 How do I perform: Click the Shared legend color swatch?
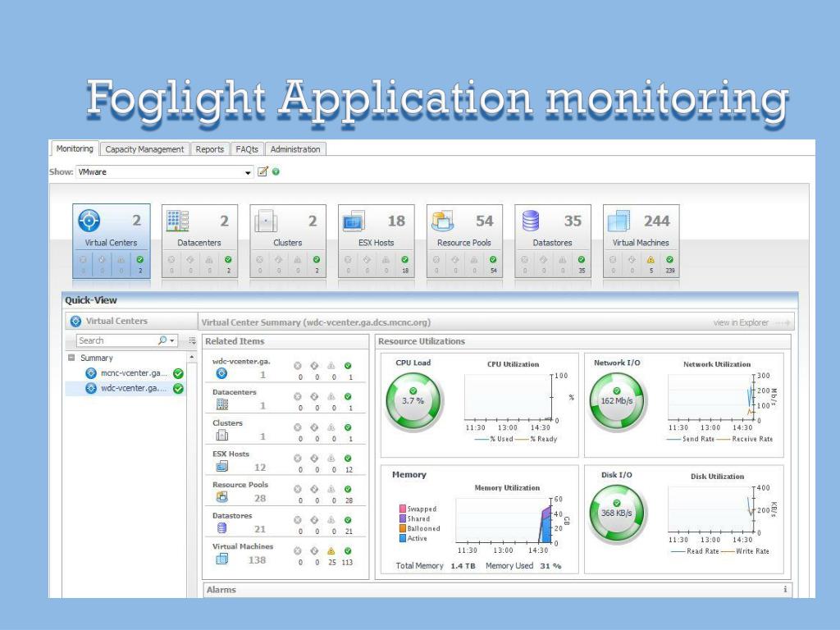tap(402, 518)
